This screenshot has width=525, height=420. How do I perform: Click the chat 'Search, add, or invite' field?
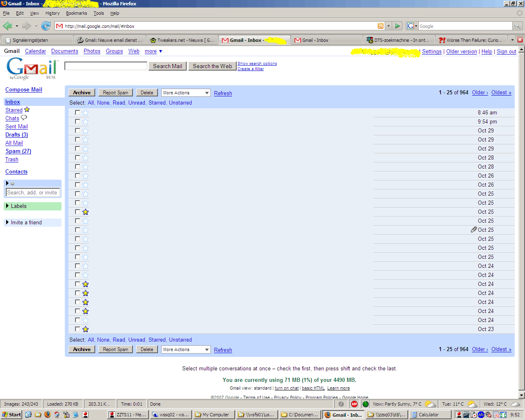33,192
